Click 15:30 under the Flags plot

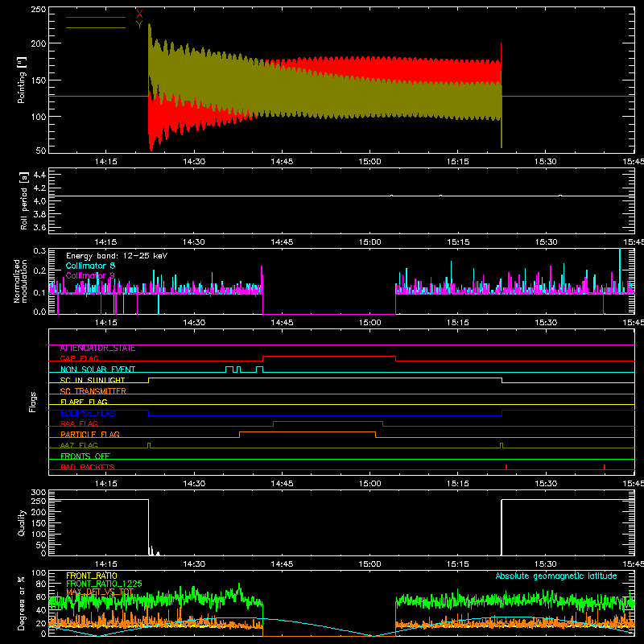pyautogui.click(x=546, y=484)
